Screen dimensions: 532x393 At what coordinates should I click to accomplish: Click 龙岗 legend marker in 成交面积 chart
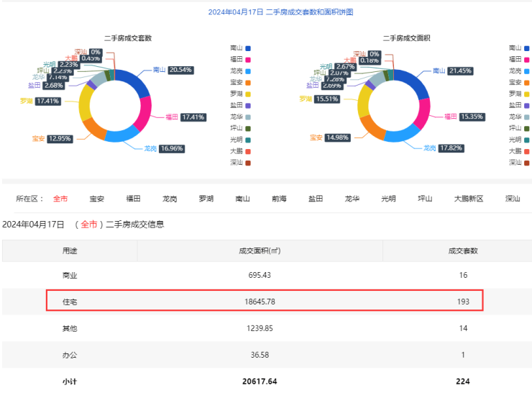(527, 71)
